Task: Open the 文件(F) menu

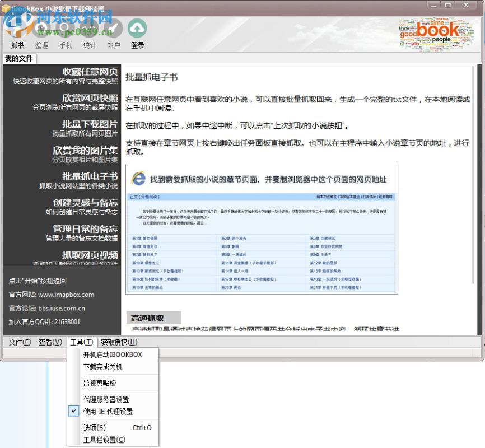Action: point(19,342)
